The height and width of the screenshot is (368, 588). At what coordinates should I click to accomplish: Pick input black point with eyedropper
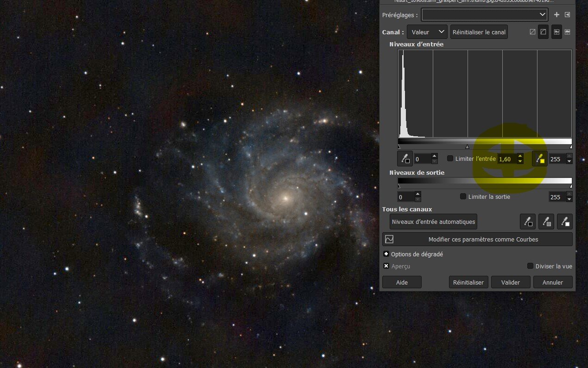(405, 159)
